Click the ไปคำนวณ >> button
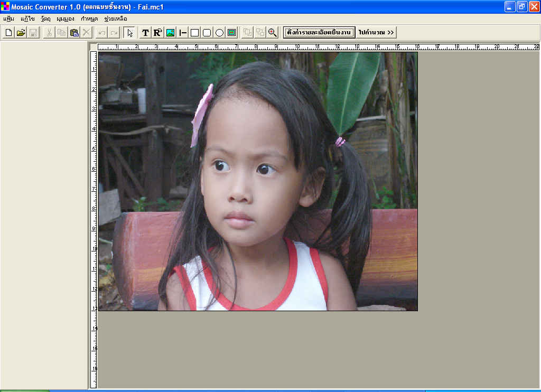The image size is (541, 392). 376,32
